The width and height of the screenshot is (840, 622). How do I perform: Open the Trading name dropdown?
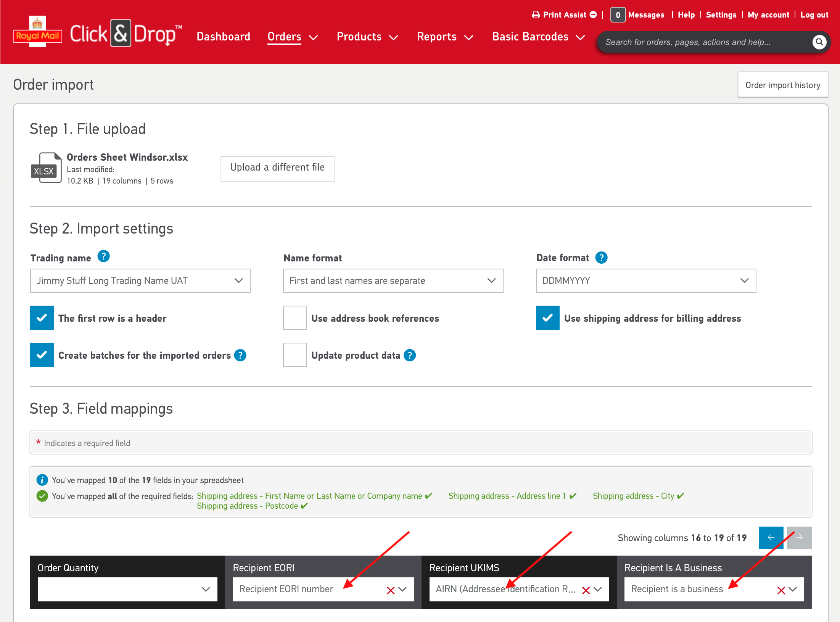click(140, 280)
